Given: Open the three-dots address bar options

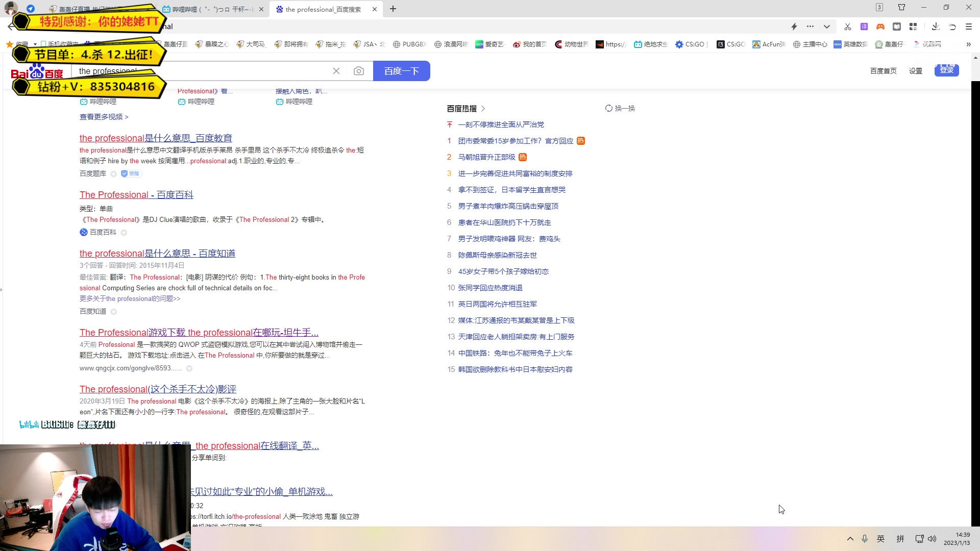Looking at the screenshot, I should [x=810, y=27].
